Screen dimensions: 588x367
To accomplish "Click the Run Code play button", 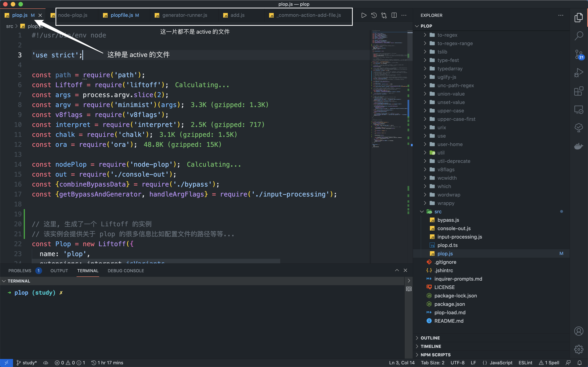I will point(363,15).
